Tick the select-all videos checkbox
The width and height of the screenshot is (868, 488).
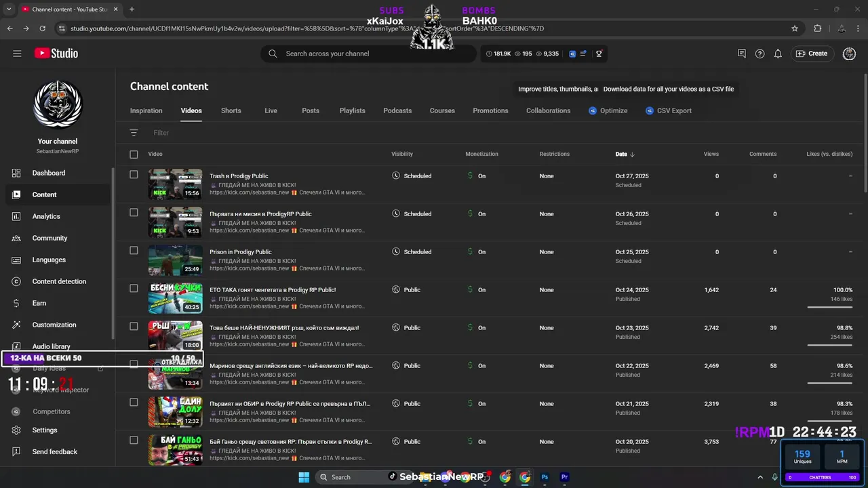pyautogui.click(x=134, y=155)
